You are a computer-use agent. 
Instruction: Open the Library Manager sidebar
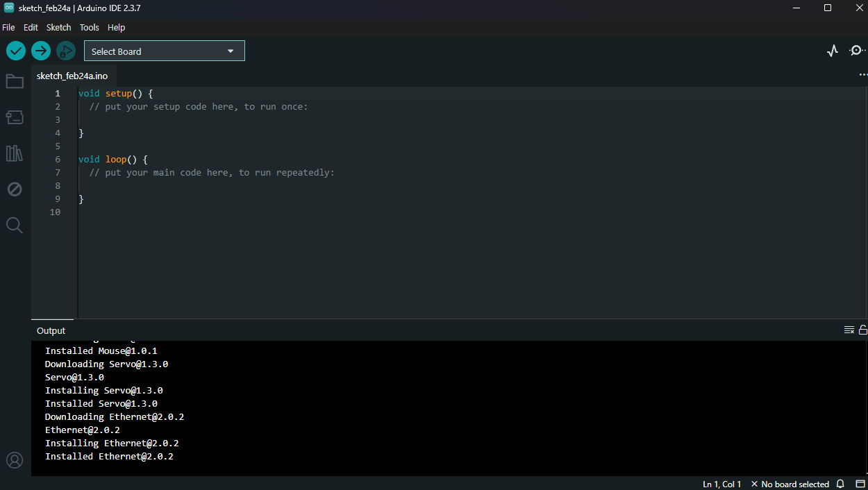point(15,153)
